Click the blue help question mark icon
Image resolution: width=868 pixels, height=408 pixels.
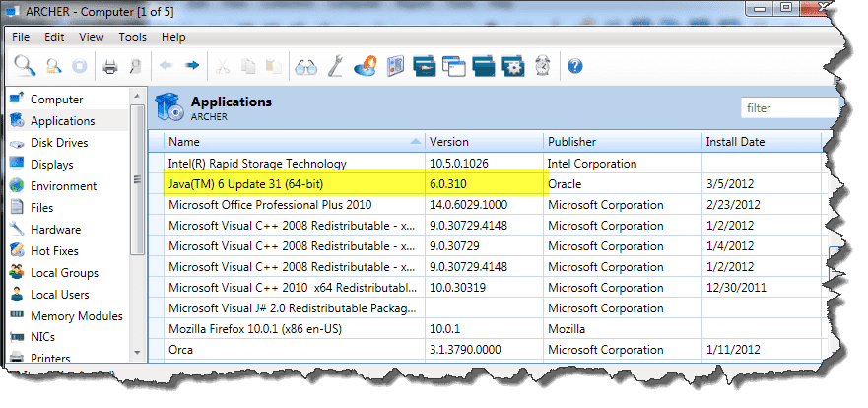pos(575,67)
